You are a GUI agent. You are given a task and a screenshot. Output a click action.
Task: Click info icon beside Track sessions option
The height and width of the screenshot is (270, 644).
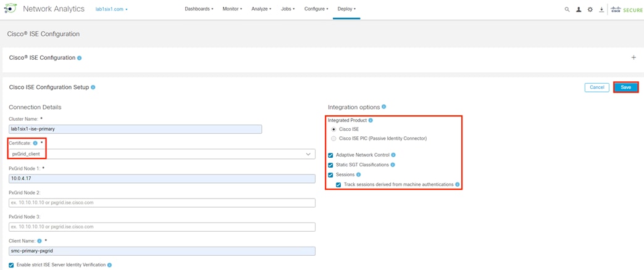coord(457,185)
